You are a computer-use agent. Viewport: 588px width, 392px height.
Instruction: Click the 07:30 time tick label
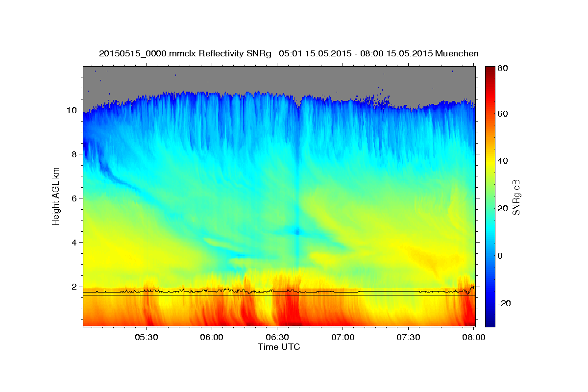[408, 337]
